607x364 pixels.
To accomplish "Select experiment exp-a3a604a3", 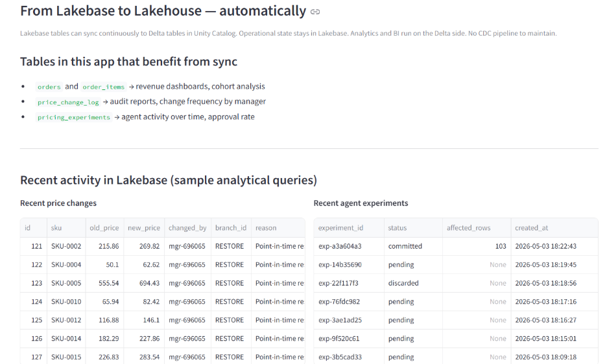I will coord(349,246).
